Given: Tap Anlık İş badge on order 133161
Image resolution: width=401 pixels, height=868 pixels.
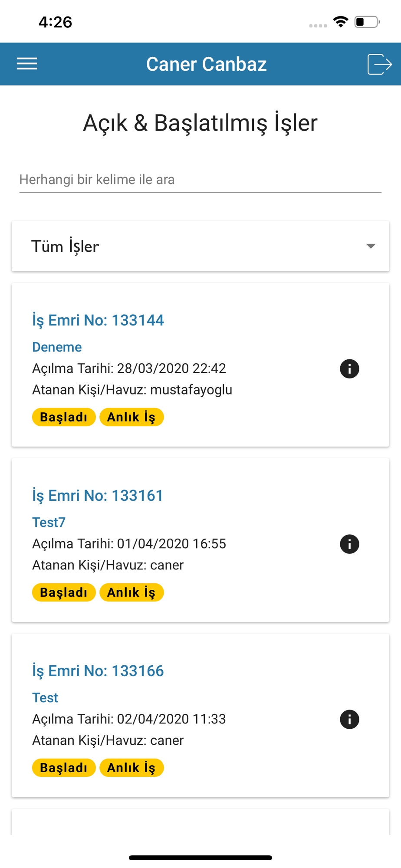Looking at the screenshot, I should pos(131,592).
